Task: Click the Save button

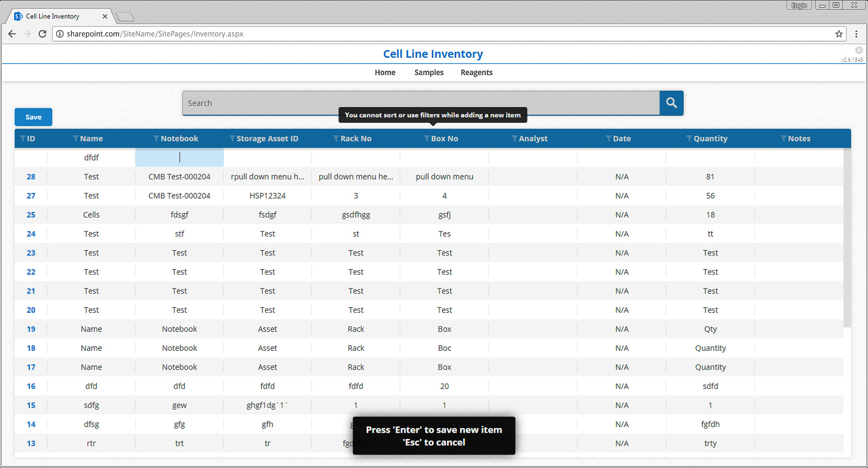Action: 33,117
